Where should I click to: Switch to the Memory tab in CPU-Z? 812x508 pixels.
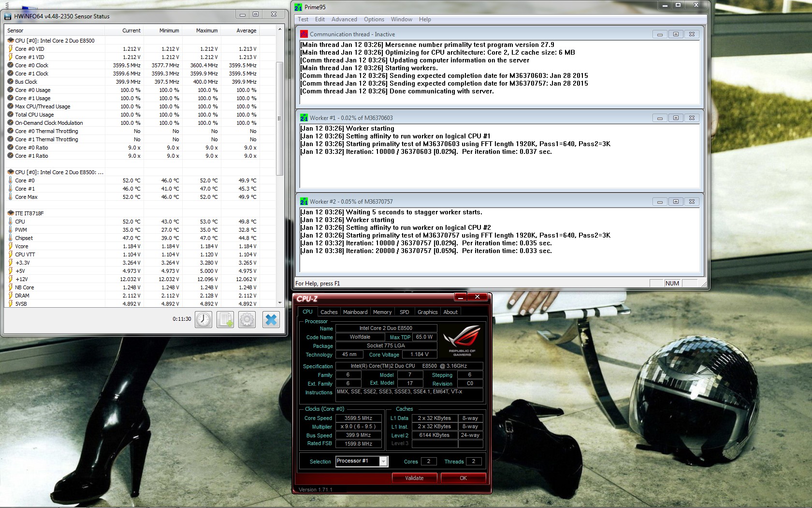(382, 312)
